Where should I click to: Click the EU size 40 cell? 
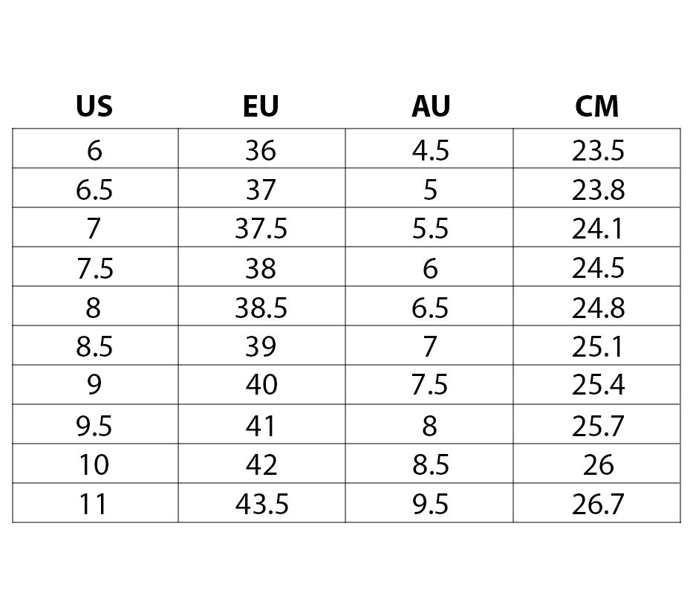[x=261, y=385]
